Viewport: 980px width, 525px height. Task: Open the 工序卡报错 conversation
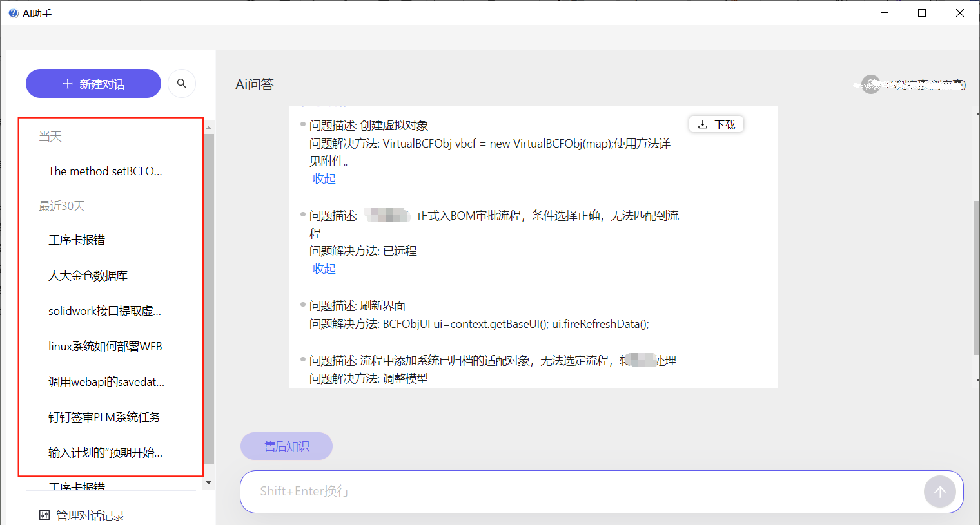[77, 240]
